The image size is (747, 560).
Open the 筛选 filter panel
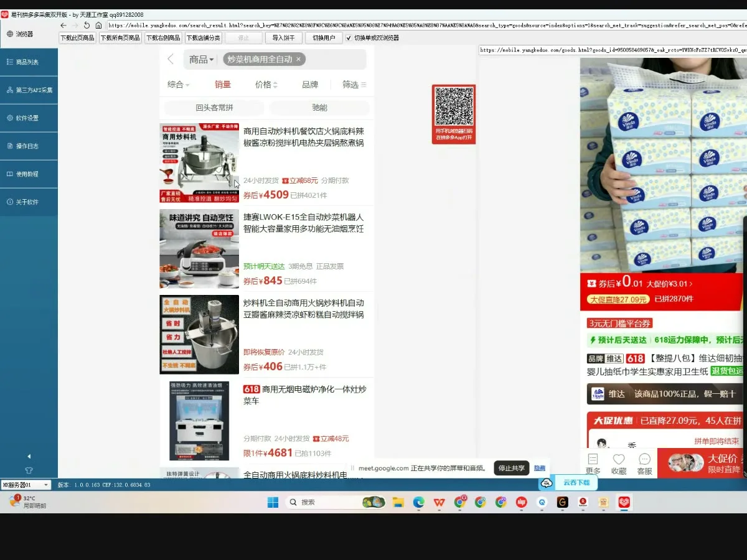point(354,85)
